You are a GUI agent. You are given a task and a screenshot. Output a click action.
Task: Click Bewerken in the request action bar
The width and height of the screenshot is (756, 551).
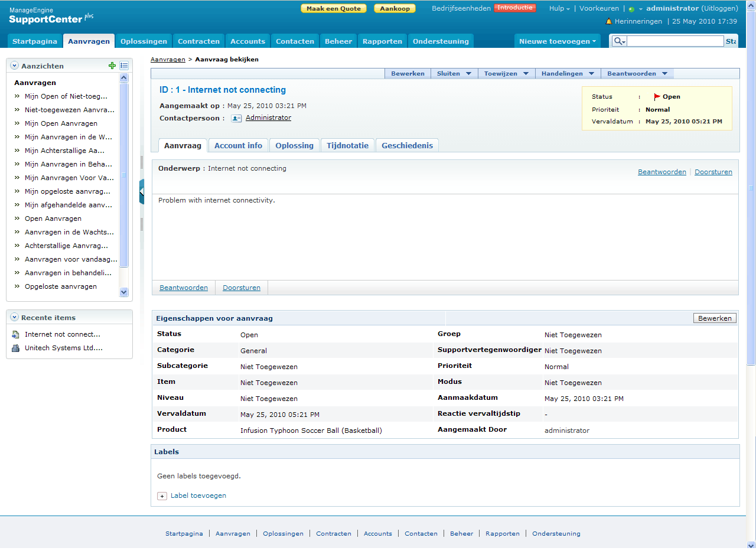pyautogui.click(x=408, y=74)
